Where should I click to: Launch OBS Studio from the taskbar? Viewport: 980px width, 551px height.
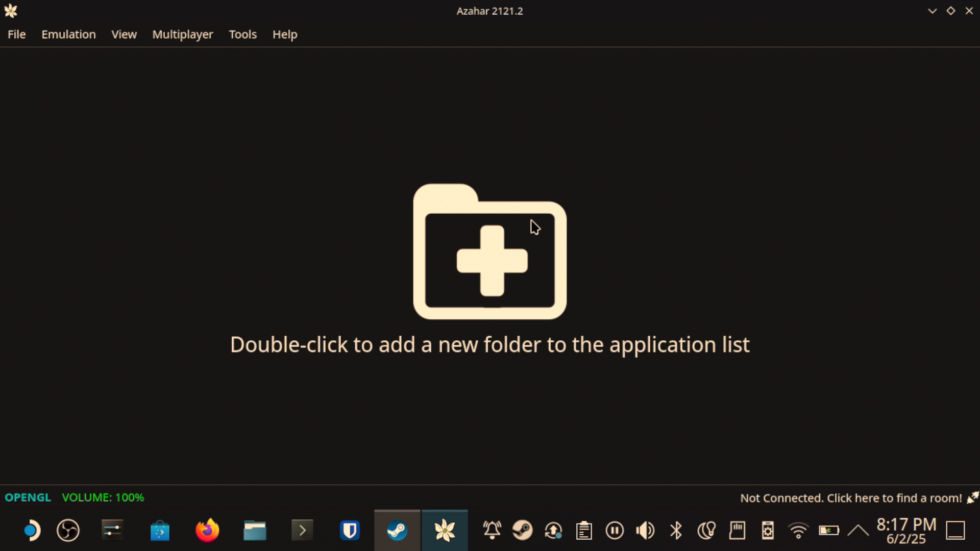point(68,531)
